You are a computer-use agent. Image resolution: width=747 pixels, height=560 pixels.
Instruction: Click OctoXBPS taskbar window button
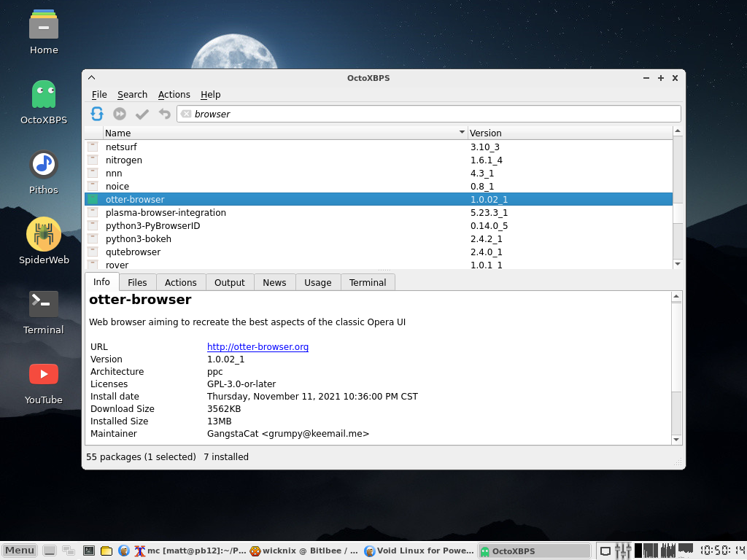tap(534, 551)
